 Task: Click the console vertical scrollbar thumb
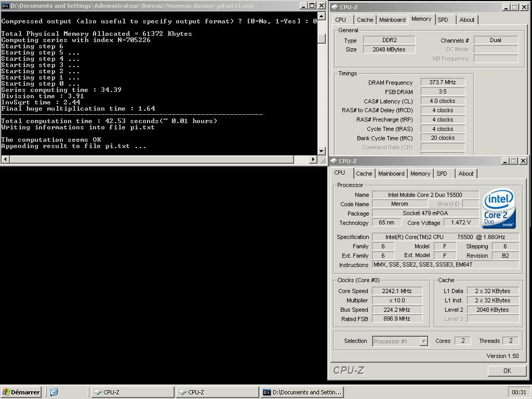pyautogui.click(x=322, y=38)
